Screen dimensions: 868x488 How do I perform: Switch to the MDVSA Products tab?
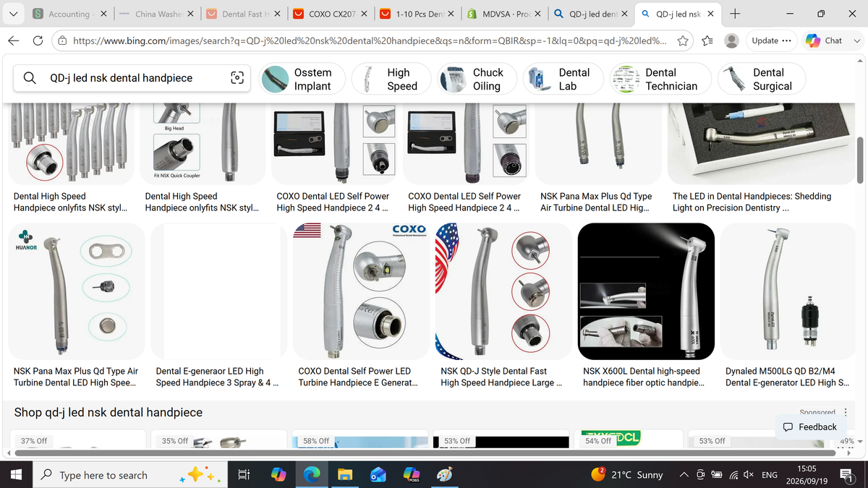[x=502, y=14]
